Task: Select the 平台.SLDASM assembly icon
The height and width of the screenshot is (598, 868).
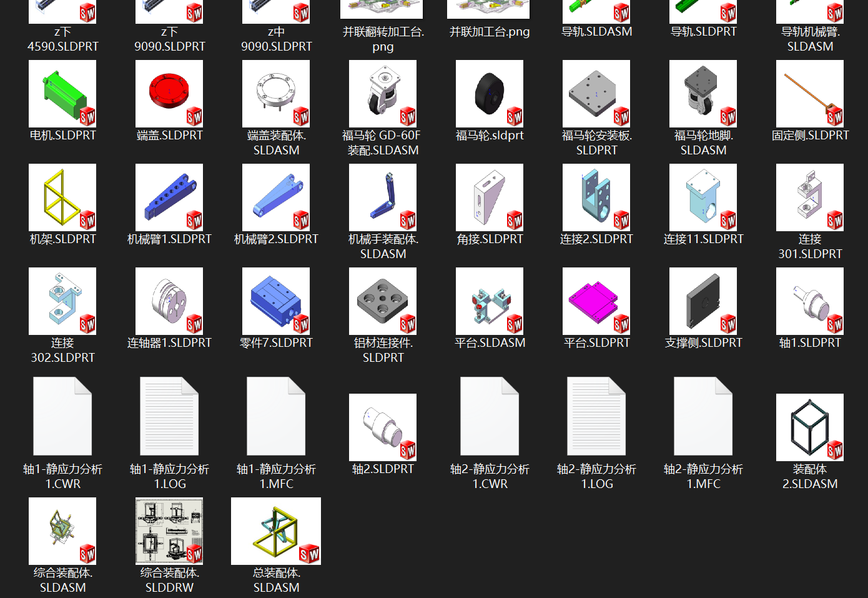Action: click(490, 301)
